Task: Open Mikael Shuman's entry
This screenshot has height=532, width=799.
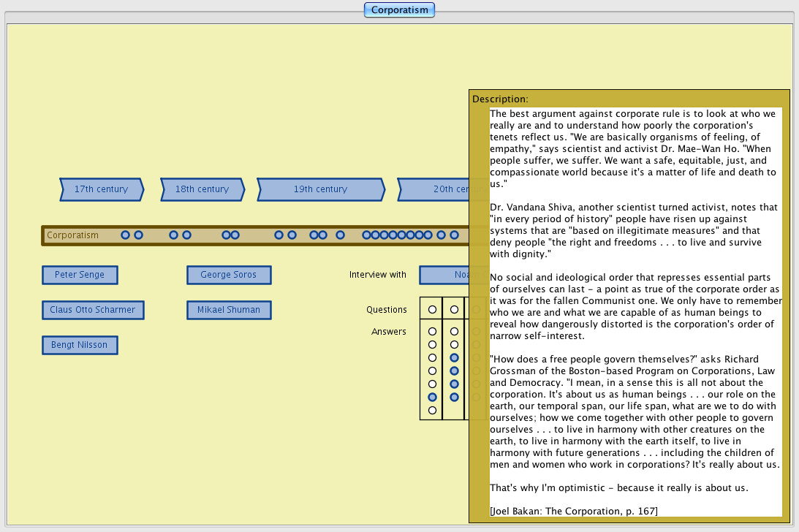Action: (x=229, y=310)
